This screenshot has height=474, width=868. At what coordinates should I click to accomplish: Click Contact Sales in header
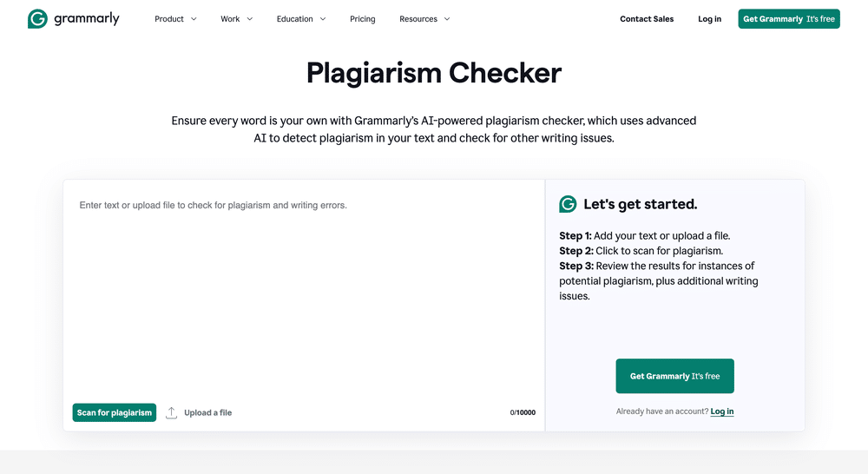647,19
